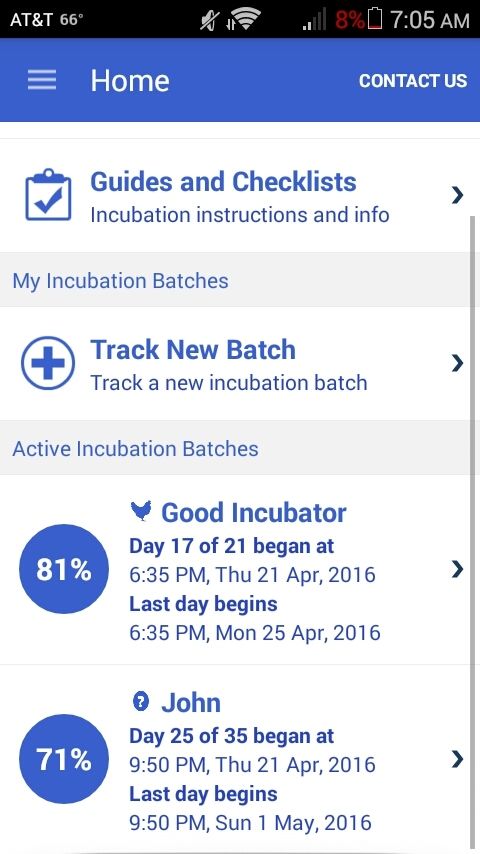Tap the plus circle new batch icon

tap(48, 363)
